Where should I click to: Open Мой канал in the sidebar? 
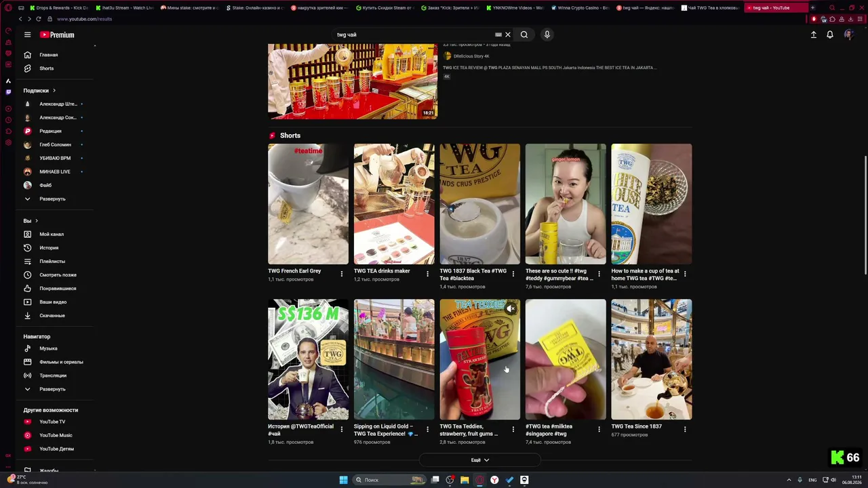(52, 235)
